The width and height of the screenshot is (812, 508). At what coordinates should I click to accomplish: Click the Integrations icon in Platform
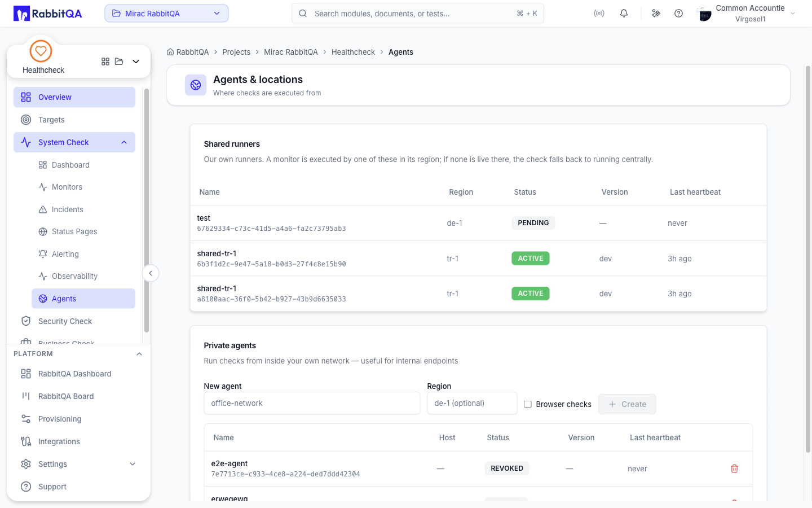coord(26,441)
